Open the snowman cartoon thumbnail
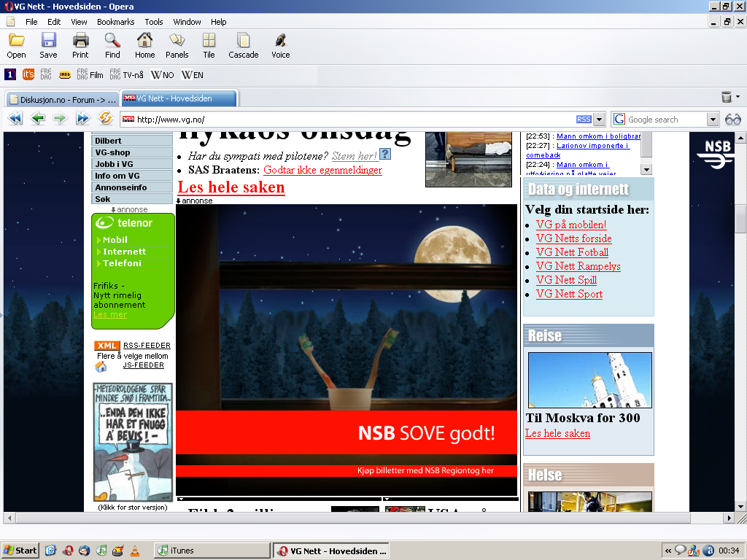The image size is (747, 560). 133,443
